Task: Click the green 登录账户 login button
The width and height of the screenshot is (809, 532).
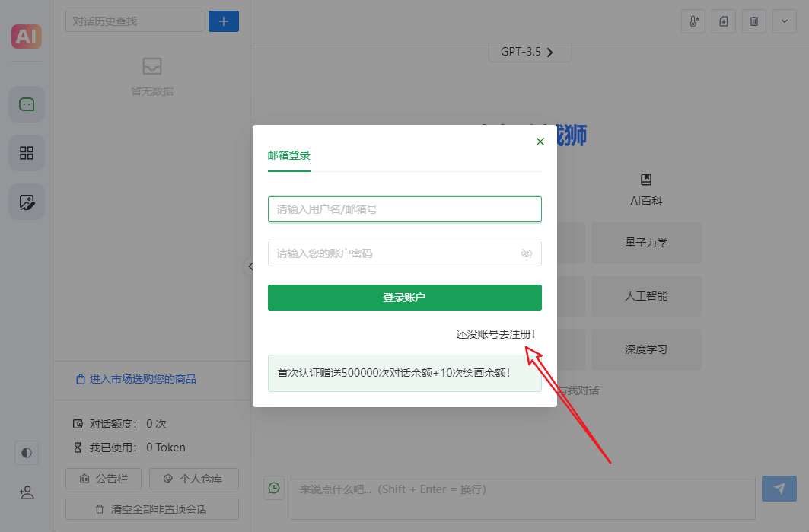Action: pos(404,298)
